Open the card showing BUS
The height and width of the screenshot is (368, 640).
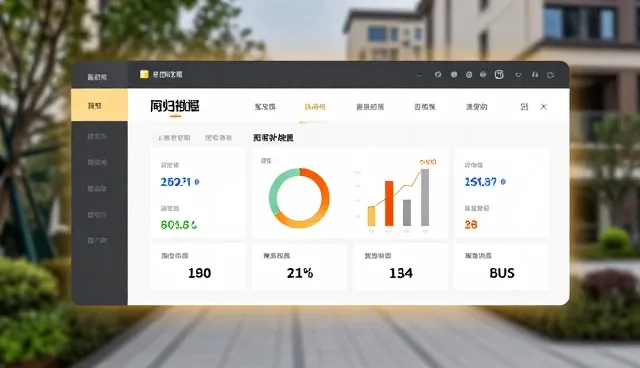(x=501, y=267)
